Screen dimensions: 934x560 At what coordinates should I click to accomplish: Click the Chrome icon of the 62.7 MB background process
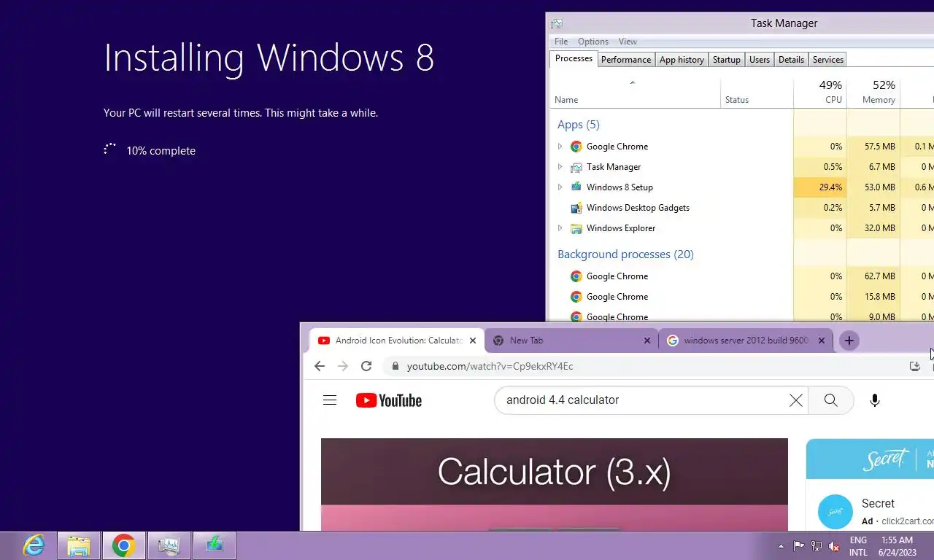click(576, 276)
